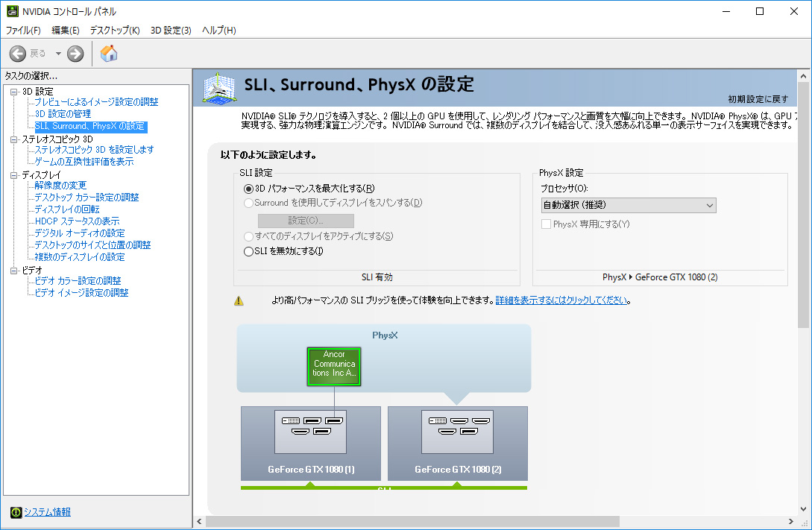Click the SLI 有効 status text

pyautogui.click(x=377, y=277)
